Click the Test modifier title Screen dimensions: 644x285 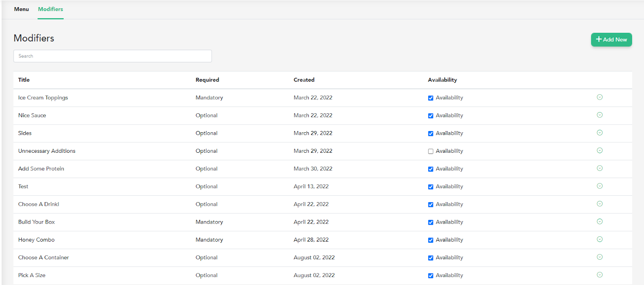[23, 187]
